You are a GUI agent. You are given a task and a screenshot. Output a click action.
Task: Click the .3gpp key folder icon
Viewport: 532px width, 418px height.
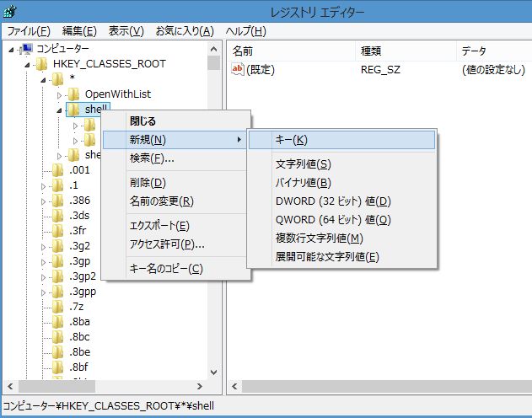(x=57, y=292)
